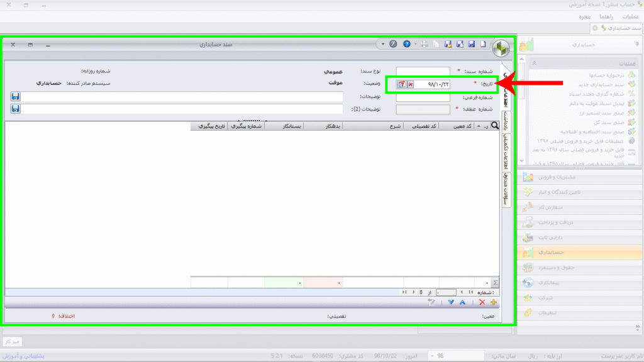Click the copy pages icon in toolbar
644x362 pixels.
click(436, 44)
